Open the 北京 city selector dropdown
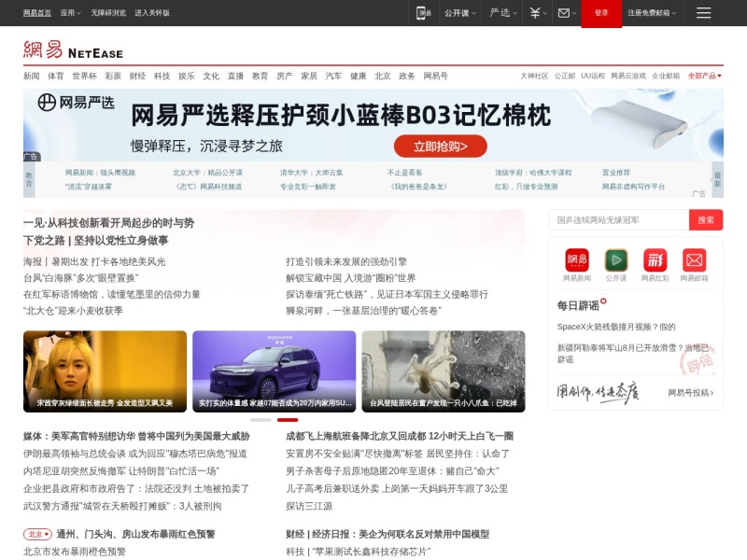This screenshot has height=560, width=747. (37, 534)
